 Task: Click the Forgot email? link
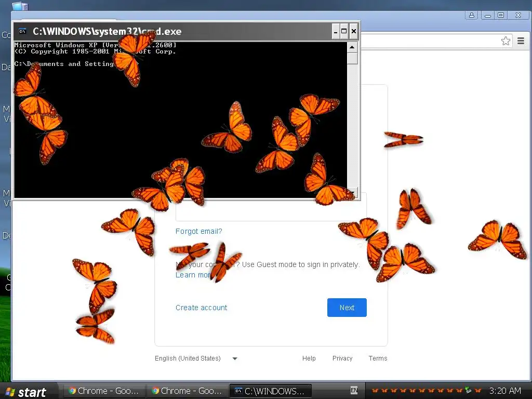click(199, 231)
